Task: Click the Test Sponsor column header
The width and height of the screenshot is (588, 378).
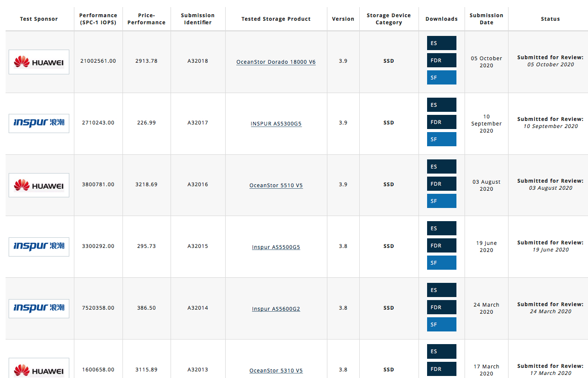Action: 39,19
